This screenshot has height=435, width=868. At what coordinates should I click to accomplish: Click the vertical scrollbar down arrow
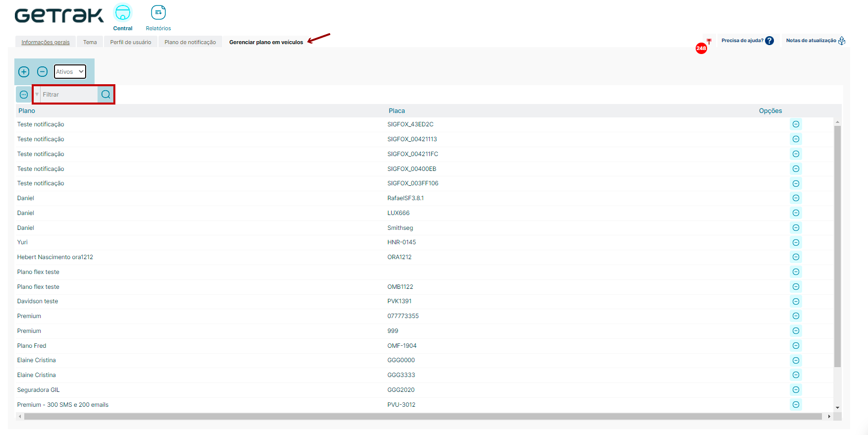coord(837,408)
